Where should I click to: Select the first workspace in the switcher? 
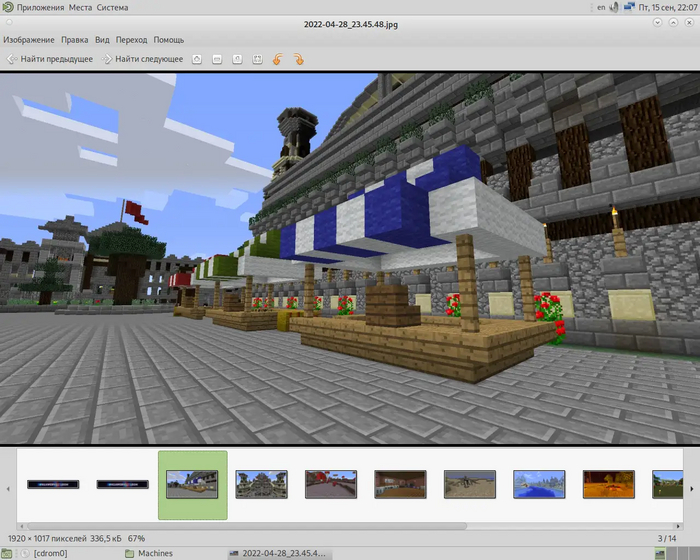coord(660,554)
